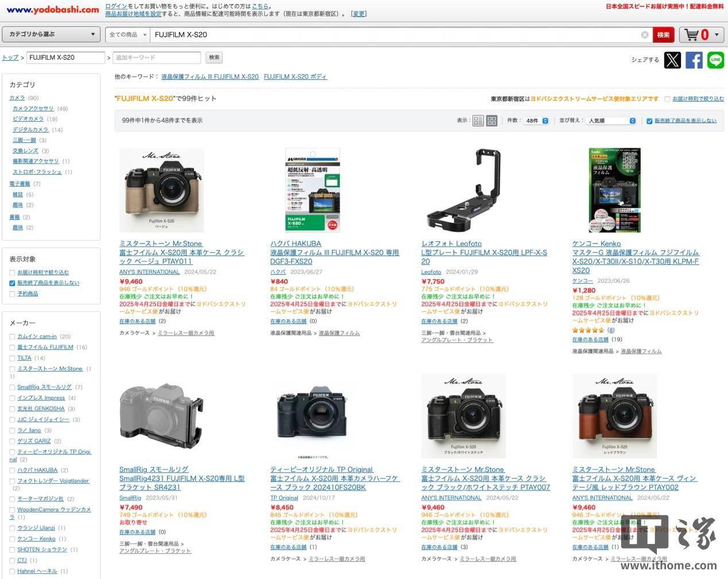This screenshot has width=728, height=579.
Task: Click the こちら first-time visitor link
Action: click(x=260, y=6)
